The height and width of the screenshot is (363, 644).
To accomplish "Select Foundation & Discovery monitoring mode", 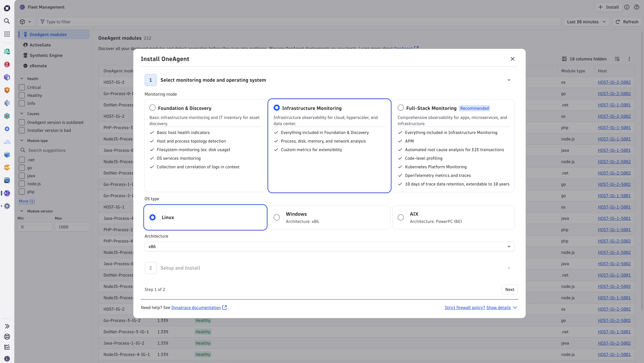I will 152,108.
